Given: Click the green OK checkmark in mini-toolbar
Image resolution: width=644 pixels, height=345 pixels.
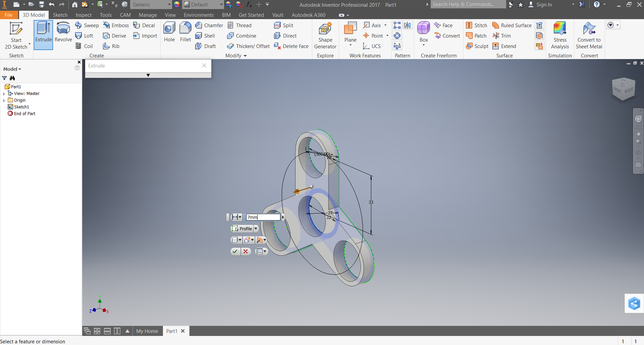Looking at the screenshot, I should click(x=235, y=251).
